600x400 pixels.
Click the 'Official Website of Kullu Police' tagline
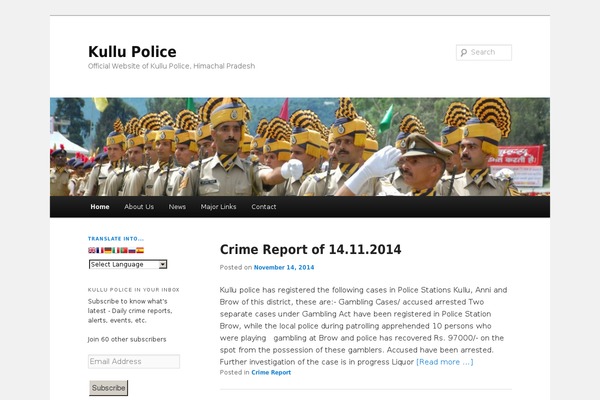[171, 66]
